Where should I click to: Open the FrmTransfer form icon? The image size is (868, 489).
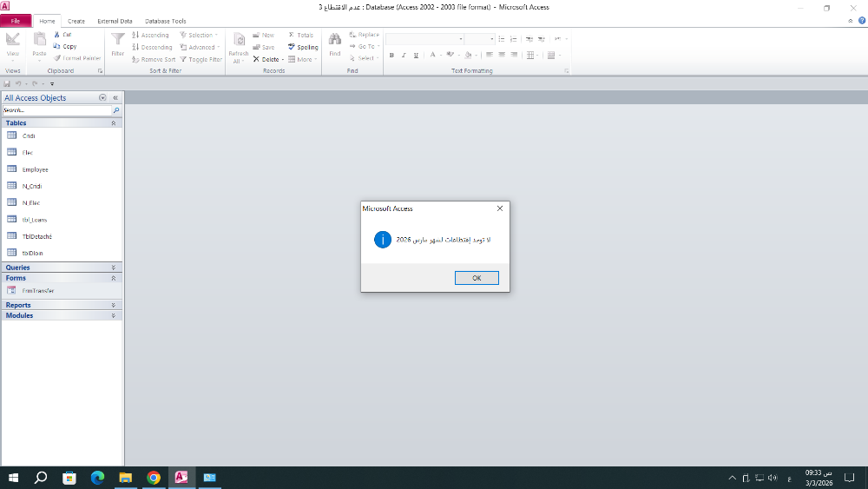(12, 291)
